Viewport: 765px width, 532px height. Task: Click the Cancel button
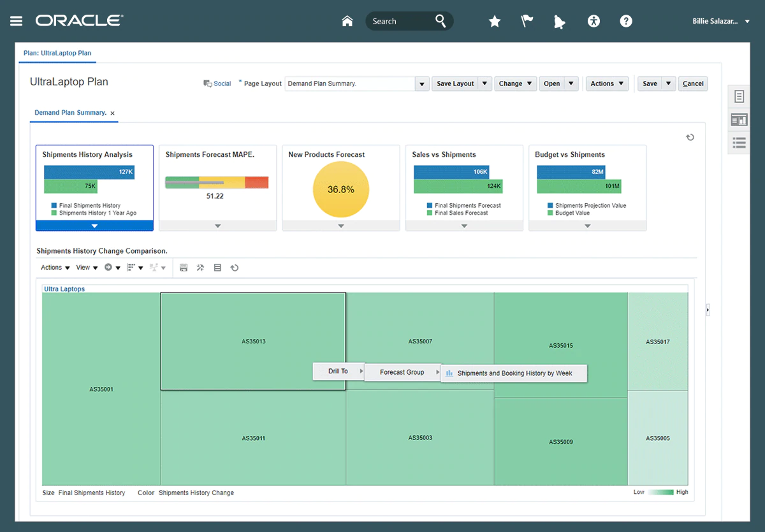coord(693,83)
